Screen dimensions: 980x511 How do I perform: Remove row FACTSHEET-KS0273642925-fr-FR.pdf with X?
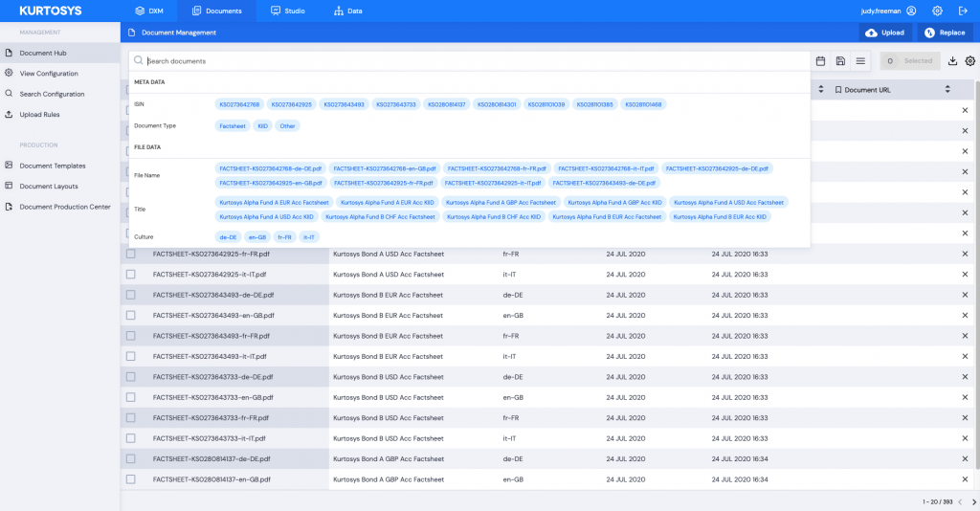click(x=965, y=254)
